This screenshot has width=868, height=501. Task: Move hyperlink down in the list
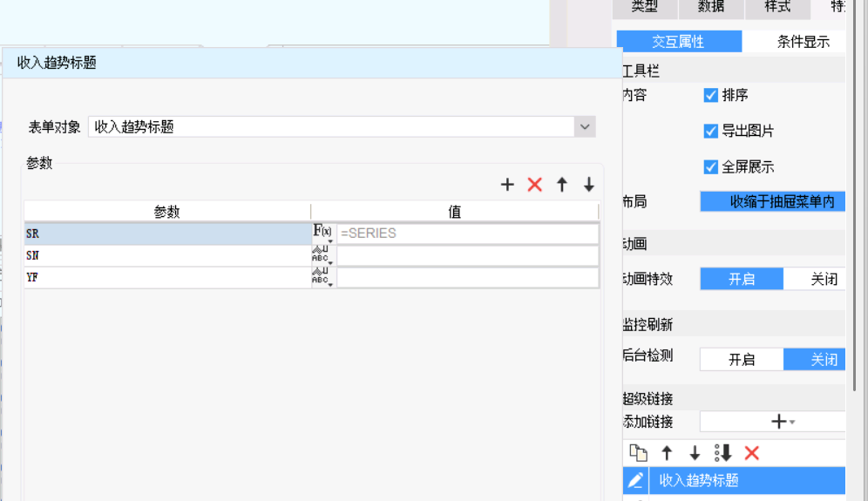[x=695, y=453]
